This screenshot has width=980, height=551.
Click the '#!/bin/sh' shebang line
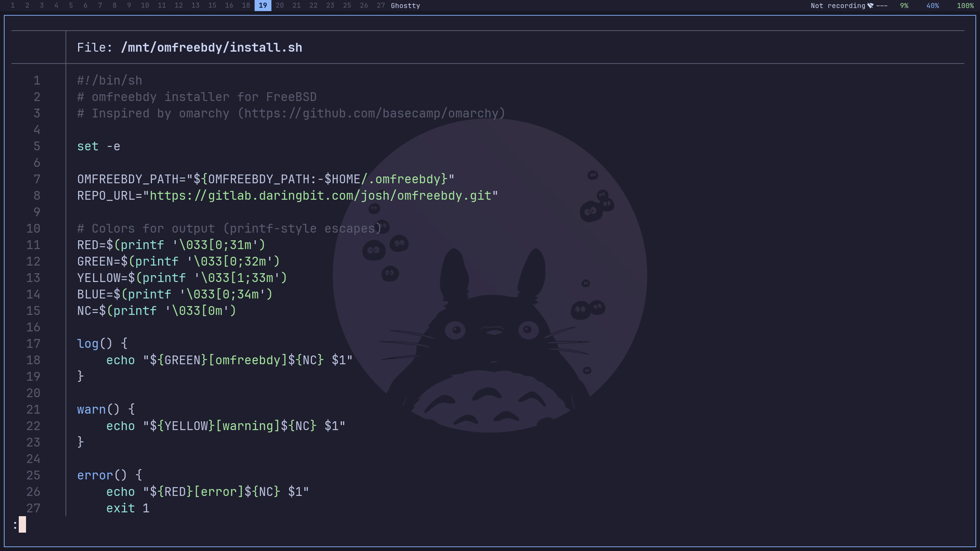(x=109, y=80)
